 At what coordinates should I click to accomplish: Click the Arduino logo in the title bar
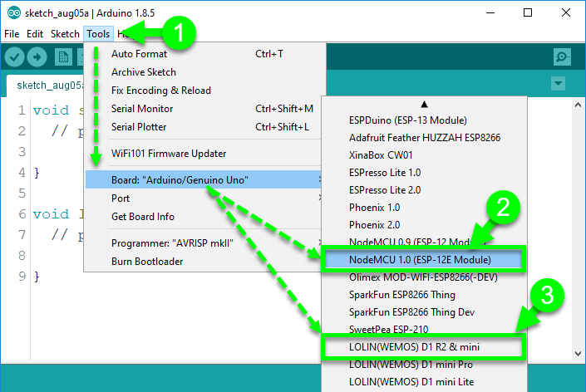pyautogui.click(x=14, y=13)
